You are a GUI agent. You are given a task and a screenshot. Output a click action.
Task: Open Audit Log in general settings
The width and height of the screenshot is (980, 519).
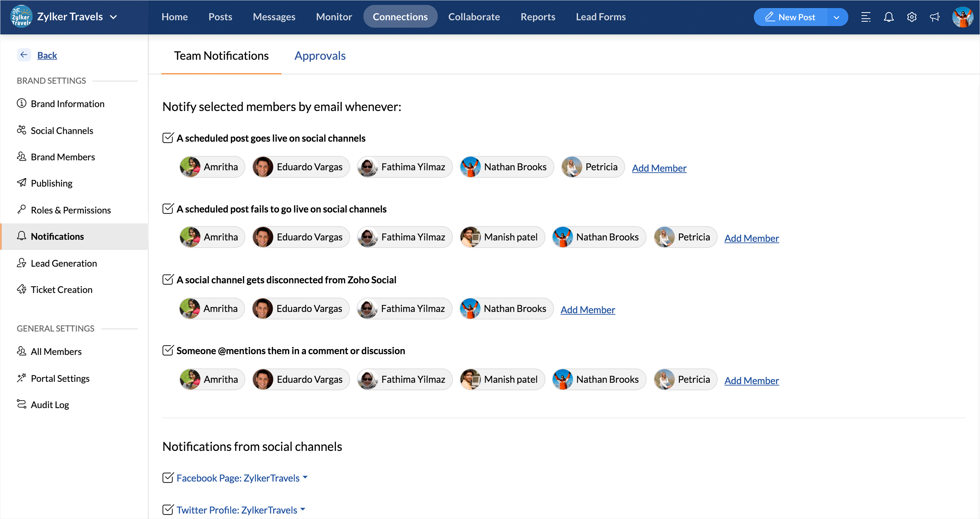(x=50, y=405)
